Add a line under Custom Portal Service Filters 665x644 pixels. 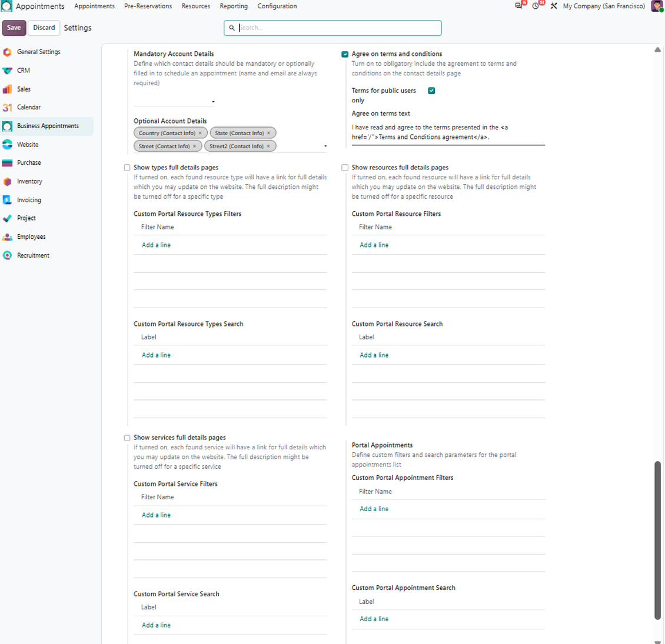[x=156, y=515]
